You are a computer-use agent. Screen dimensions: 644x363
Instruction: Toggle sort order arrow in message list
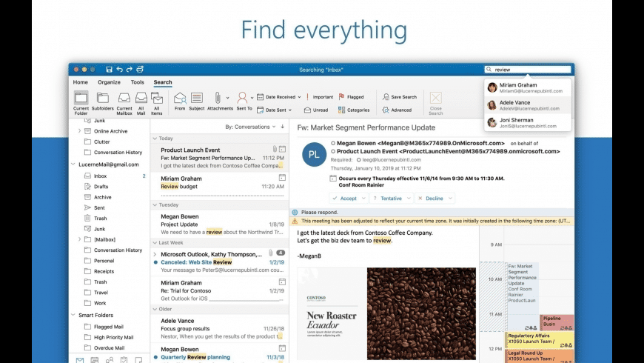point(283,127)
